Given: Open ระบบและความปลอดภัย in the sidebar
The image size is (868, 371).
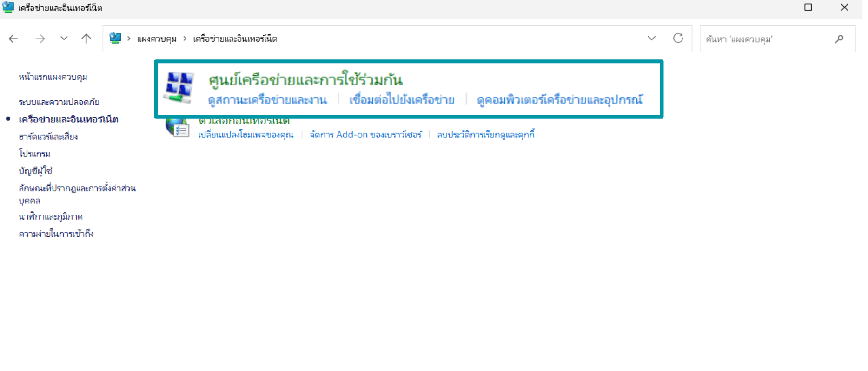Looking at the screenshot, I should pyautogui.click(x=59, y=102).
